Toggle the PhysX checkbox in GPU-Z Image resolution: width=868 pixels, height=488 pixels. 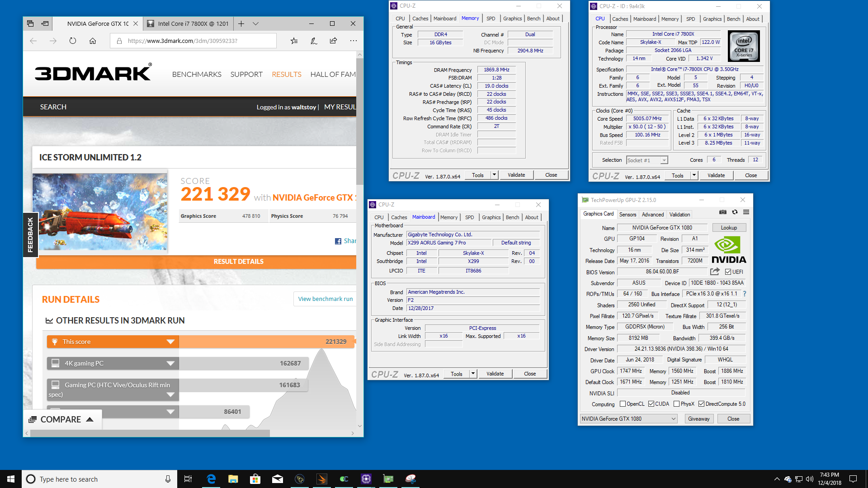coord(677,404)
